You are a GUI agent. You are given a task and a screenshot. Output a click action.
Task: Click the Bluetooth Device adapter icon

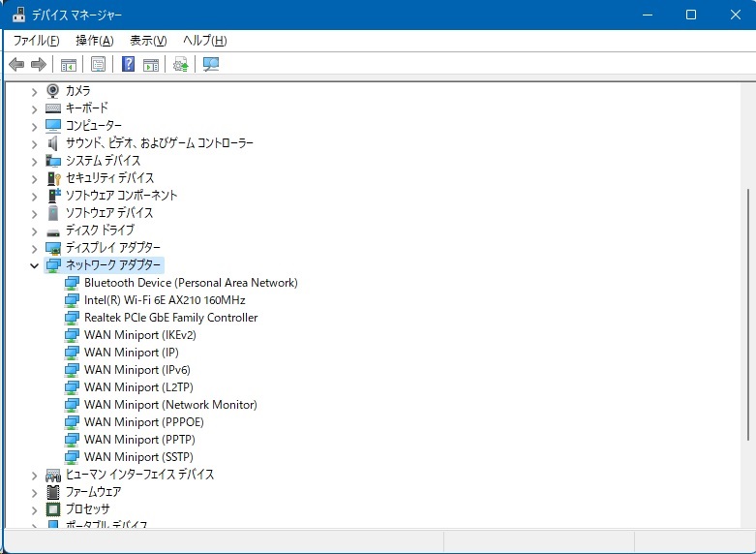point(72,283)
